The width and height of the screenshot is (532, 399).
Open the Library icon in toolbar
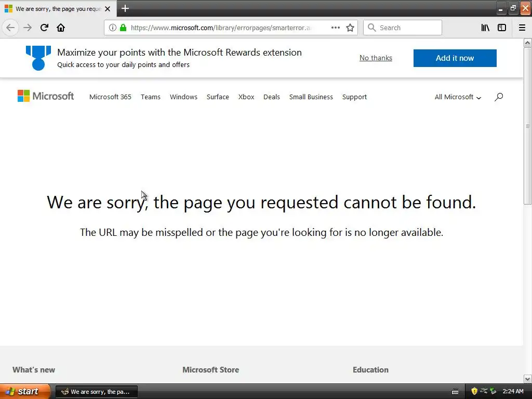point(485,28)
